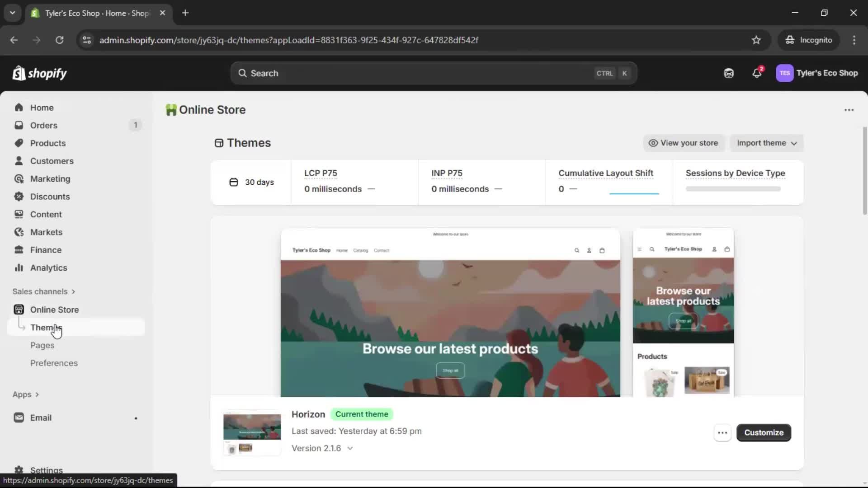Click the notifications bell icon
This screenshot has height=488, width=868.
757,73
